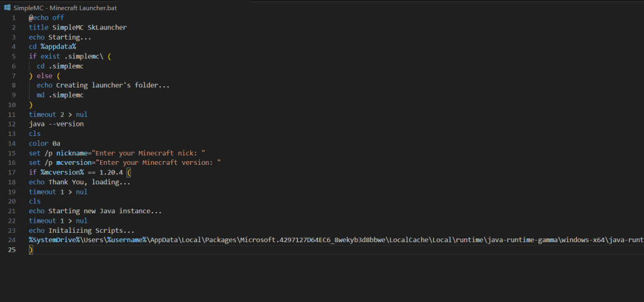
Task: Click line number 24 in the gutter
Action: click(12, 240)
